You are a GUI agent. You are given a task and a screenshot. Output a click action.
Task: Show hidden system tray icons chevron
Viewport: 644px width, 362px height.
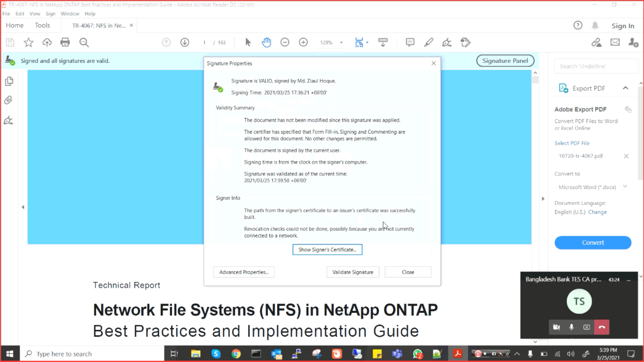point(517,354)
